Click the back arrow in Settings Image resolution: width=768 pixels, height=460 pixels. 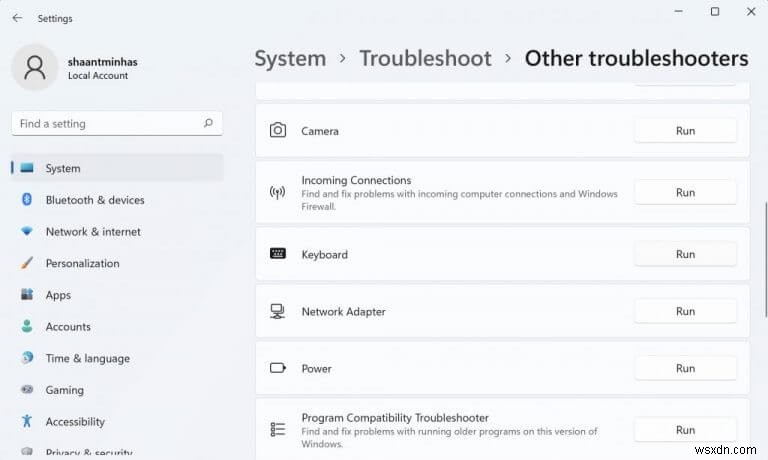coord(17,18)
